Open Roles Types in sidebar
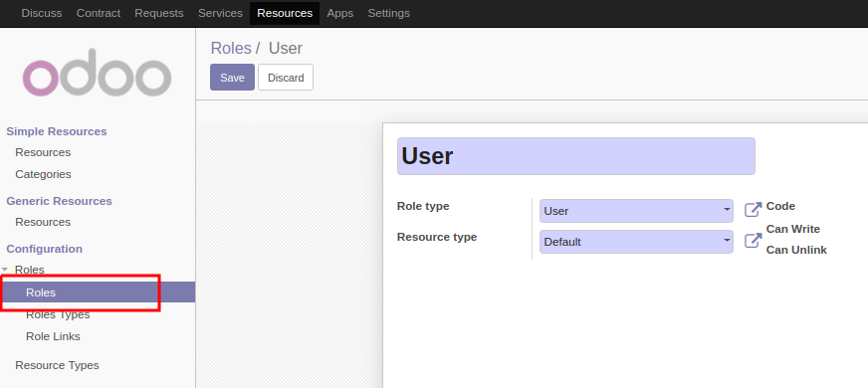This screenshot has width=868, height=388. point(58,315)
